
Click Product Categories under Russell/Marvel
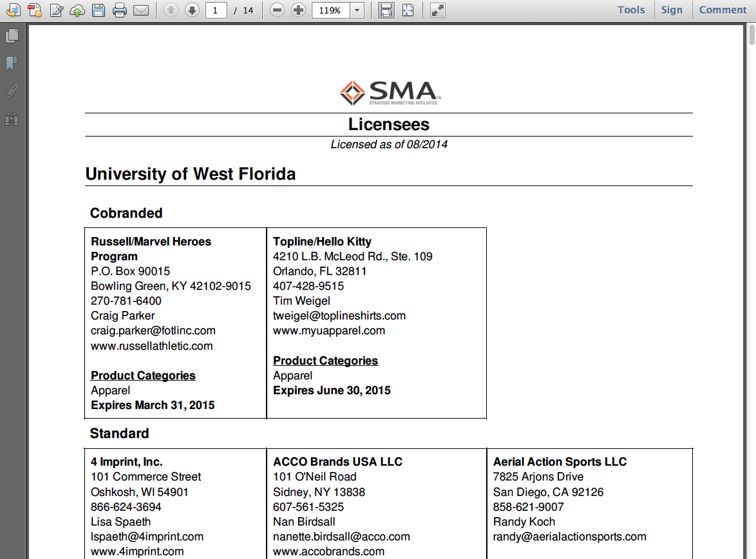click(x=143, y=375)
